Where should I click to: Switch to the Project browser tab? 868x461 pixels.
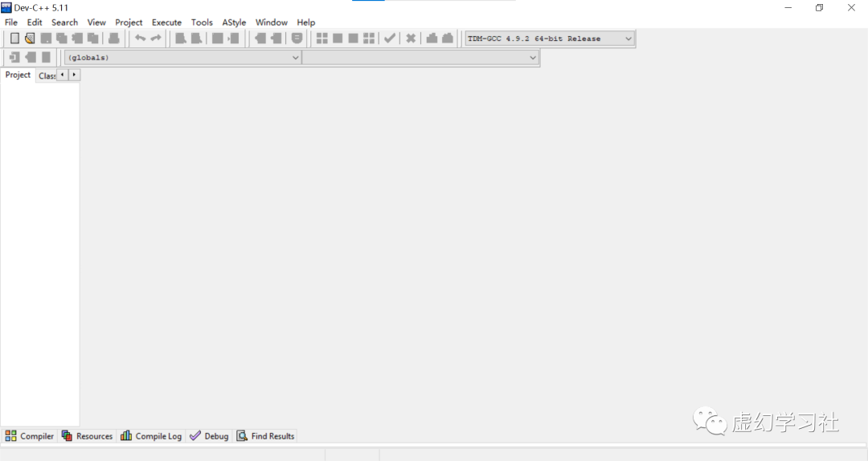coord(18,75)
